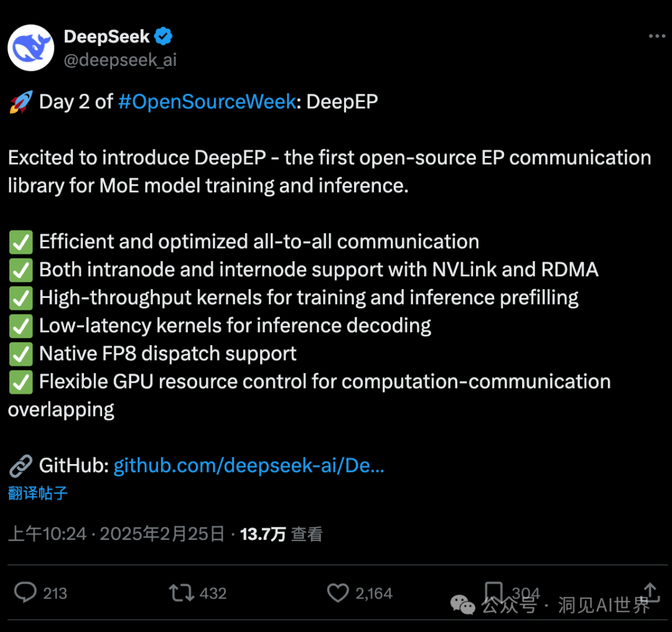The width and height of the screenshot is (672, 632).
Task: Click the 13.7万 查看 view count
Action: click(x=281, y=534)
